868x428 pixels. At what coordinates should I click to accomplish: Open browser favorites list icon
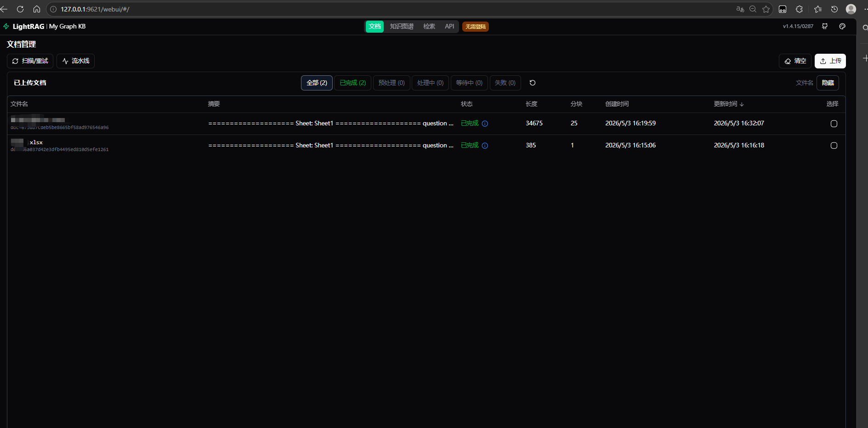click(x=818, y=9)
